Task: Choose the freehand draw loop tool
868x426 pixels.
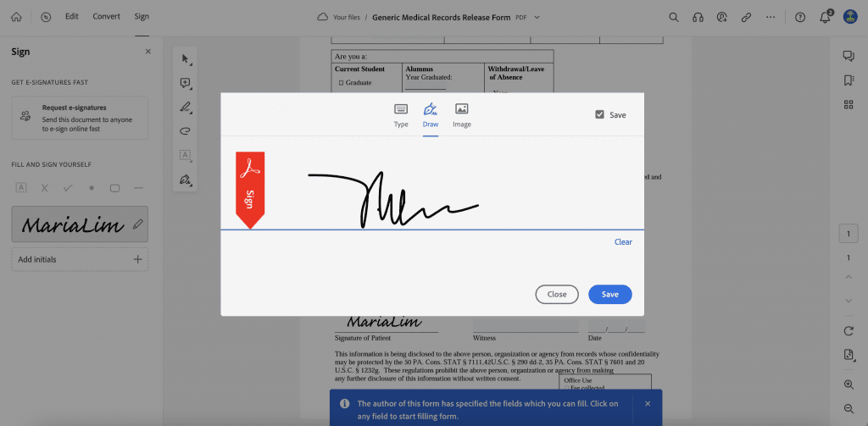Action: pyautogui.click(x=186, y=131)
